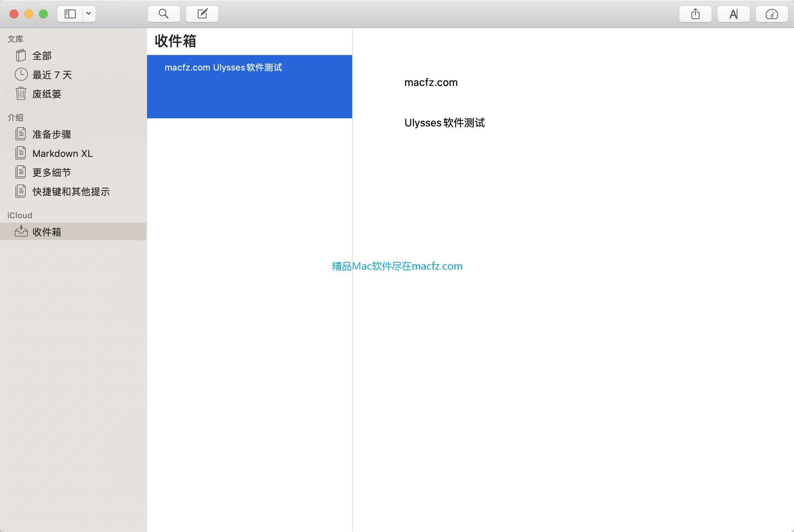Image resolution: width=794 pixels, height=532 pixels.
Task: Toggle the sidebar panel icon
Action: click(x=69, y=13)
